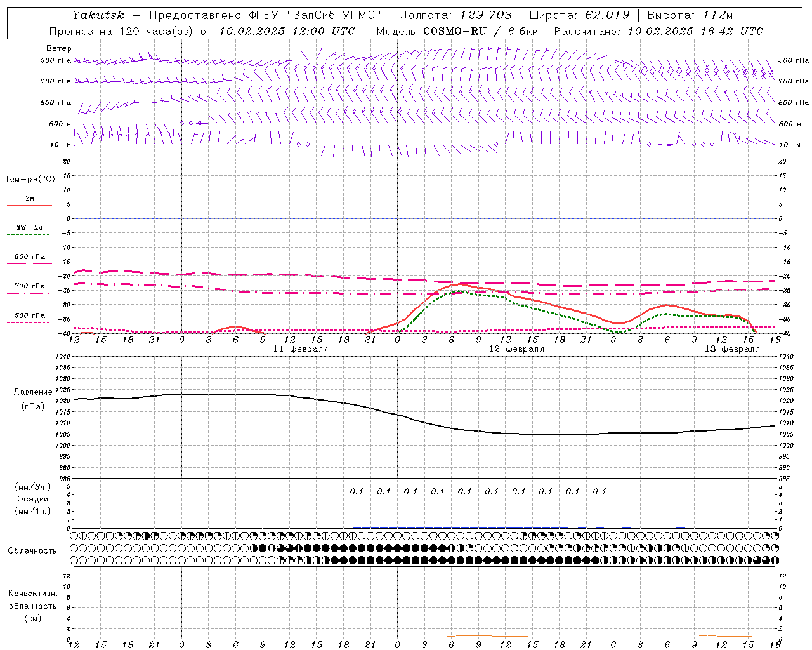Click the 'Облачность' cloud cover label
Viewport: 812px width, 650px height.
point(32,551)
